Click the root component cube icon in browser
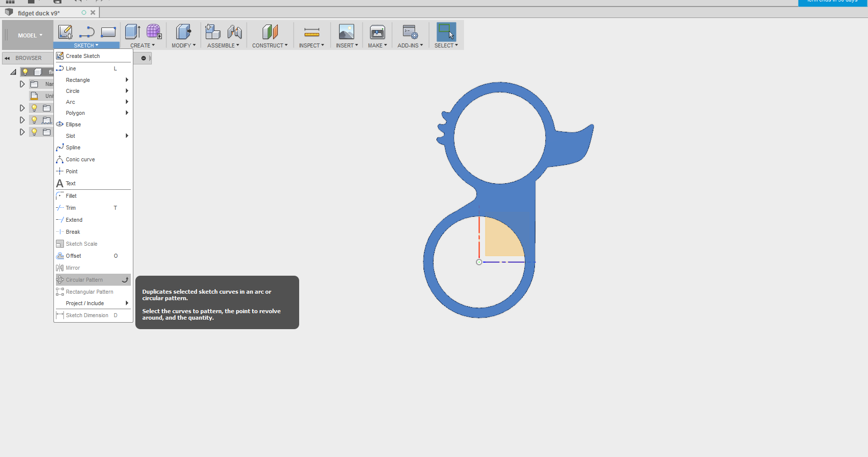Image resolution: width=868 pixels, height=457 pixels. (37, 72)
